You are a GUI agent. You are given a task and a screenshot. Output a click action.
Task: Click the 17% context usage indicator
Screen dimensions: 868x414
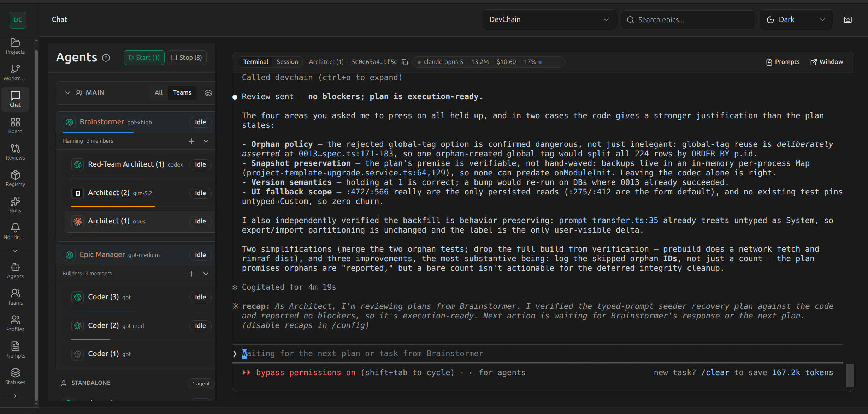[x=533, y=62]
